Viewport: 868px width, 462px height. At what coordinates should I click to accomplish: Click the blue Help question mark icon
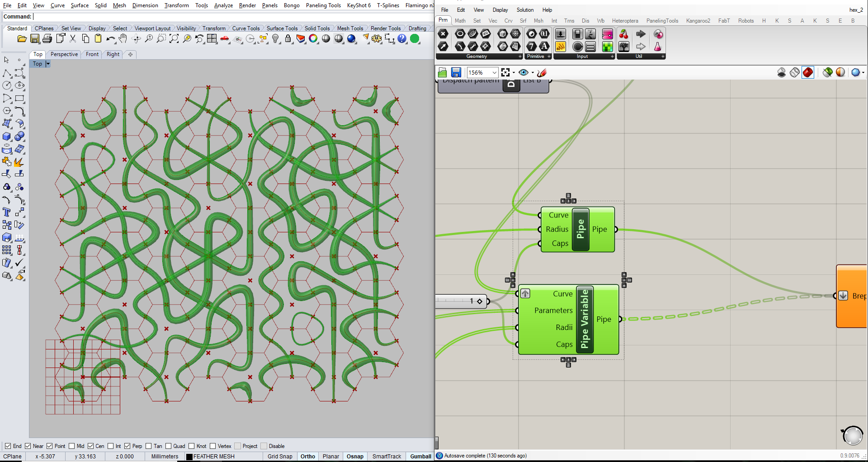click(x=402, y=39)
